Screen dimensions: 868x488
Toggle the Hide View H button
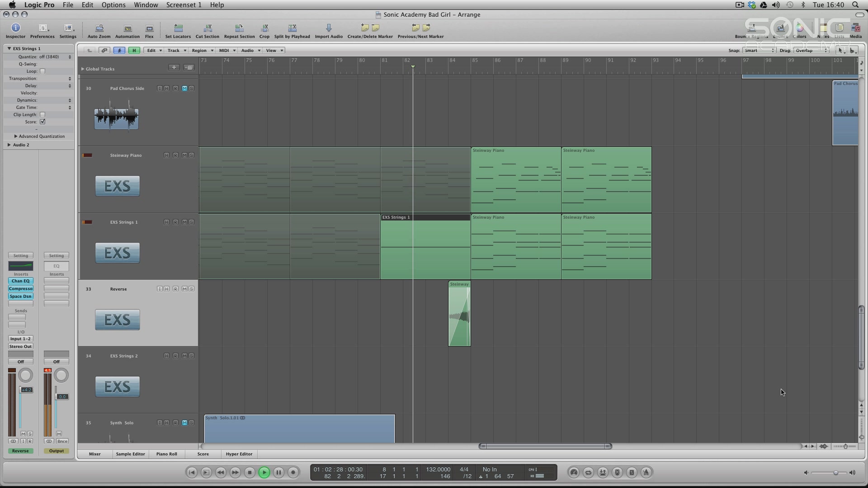134,51
